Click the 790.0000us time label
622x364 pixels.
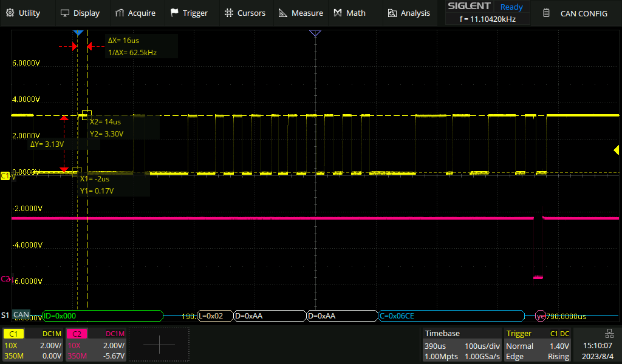pos(566,316)
